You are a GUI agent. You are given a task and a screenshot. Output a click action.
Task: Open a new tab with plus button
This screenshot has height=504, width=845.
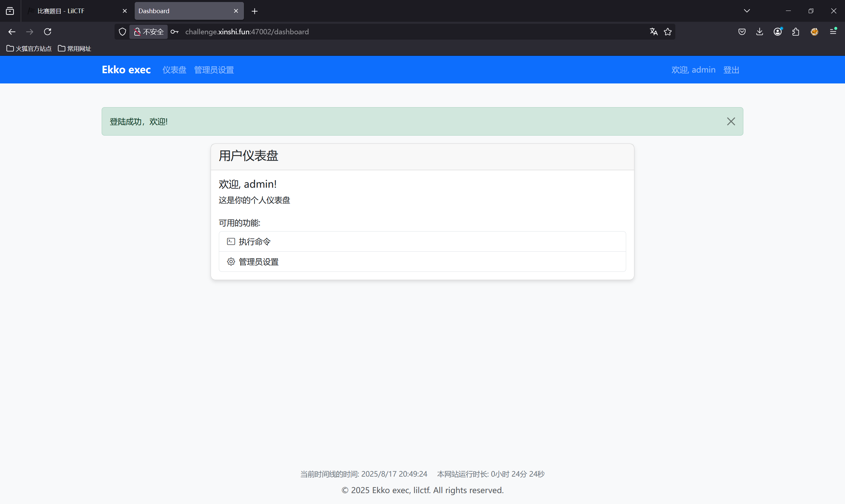pos(254,11)
